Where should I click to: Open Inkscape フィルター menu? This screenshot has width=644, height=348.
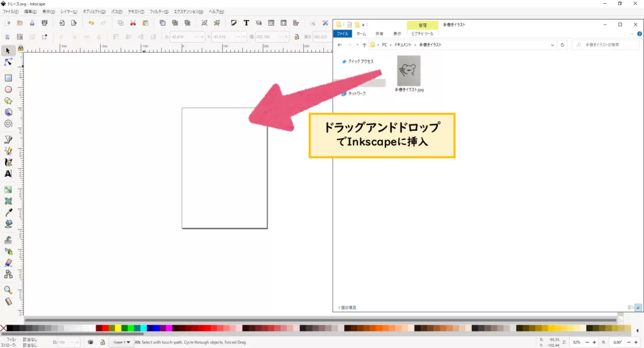click(159, 11)
